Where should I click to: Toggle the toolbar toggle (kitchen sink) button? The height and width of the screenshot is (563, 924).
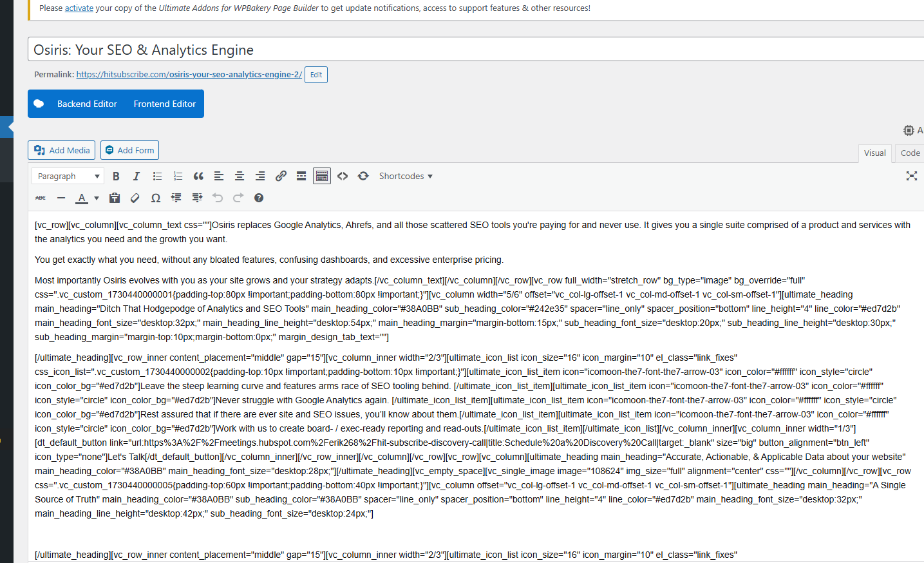[x=322, y=176]
